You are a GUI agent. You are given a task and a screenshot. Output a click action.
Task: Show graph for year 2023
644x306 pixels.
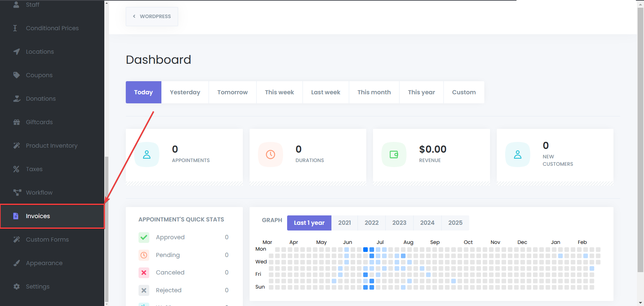pos(399,223)
